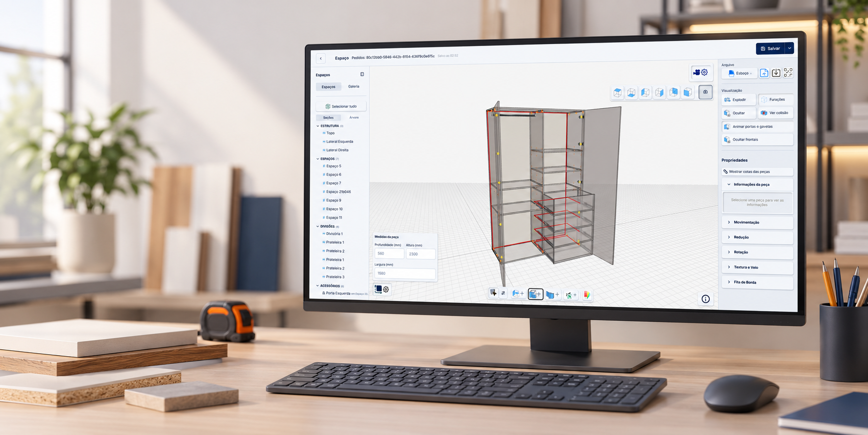The height and width of the screenshot is (435, 868).
Task: Click the add part tool with arrow
Action: [x=518, y=294]
